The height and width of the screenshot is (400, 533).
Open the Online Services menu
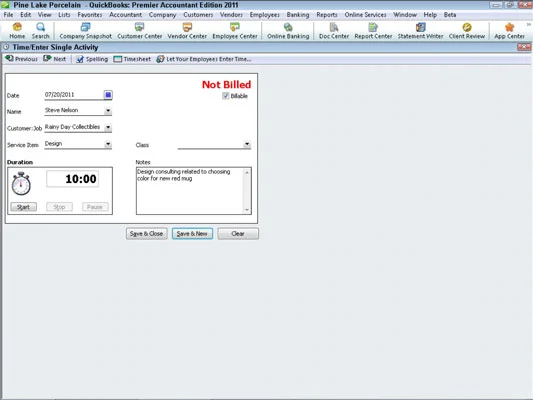pos(365,15)
